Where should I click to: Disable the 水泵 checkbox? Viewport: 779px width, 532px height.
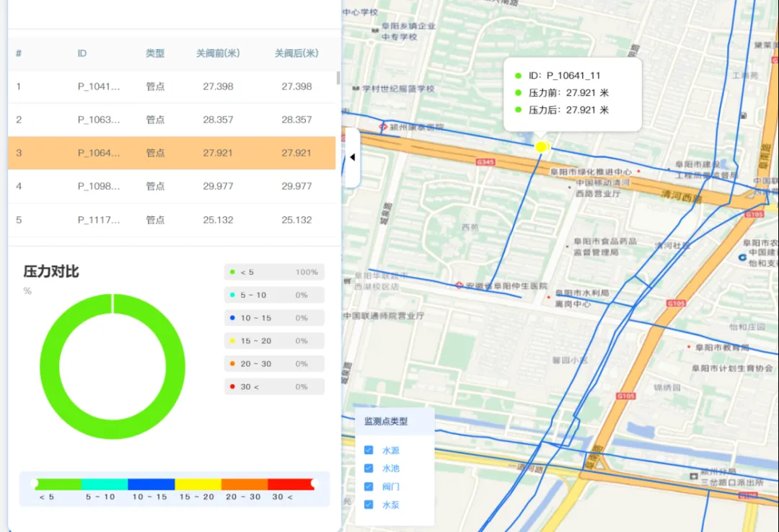(x=369, y=505)
